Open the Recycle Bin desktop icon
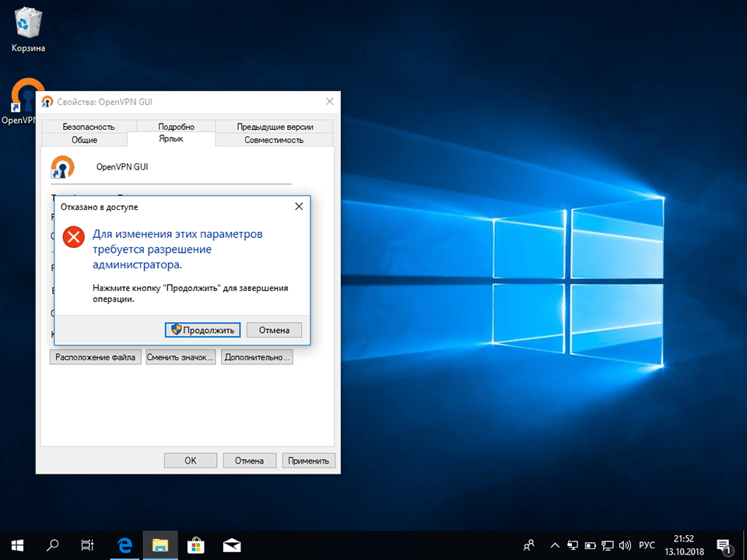Viewport: 747px width, 560px height. pyautogui.click(x=28, y=30)
